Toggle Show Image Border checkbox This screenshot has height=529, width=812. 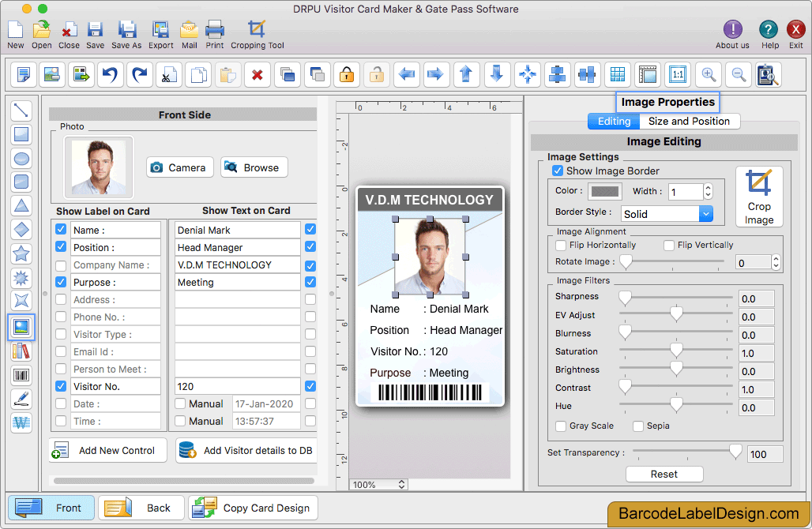click(x=558, y=171)
